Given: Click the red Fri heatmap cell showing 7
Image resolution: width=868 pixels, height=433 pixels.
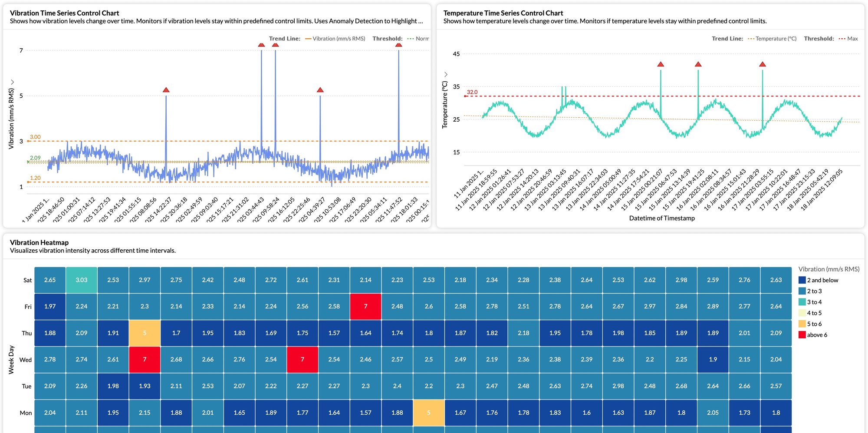Looking at the screenshot, I should 366,307.
